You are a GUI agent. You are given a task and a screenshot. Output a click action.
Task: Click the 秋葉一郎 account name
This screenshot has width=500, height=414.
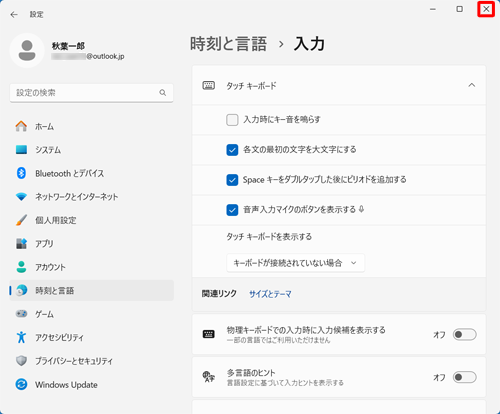coord(68,46)
